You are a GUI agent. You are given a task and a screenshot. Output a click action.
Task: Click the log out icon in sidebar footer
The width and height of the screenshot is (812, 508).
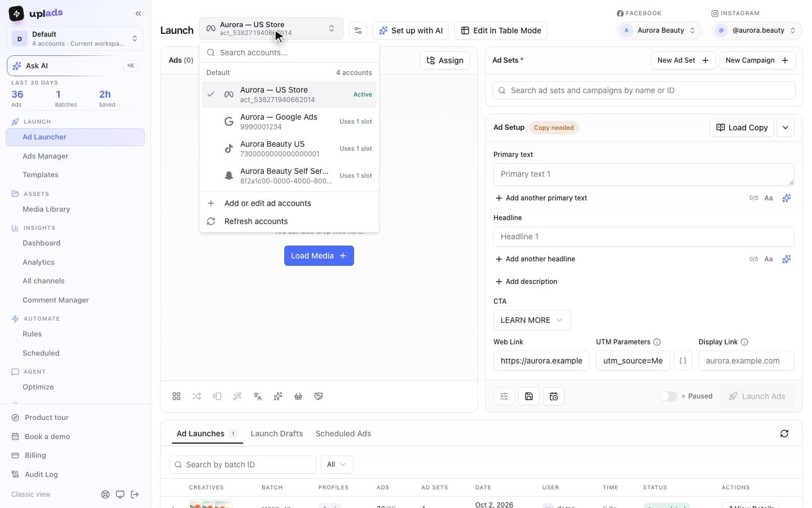click(135, 494)
